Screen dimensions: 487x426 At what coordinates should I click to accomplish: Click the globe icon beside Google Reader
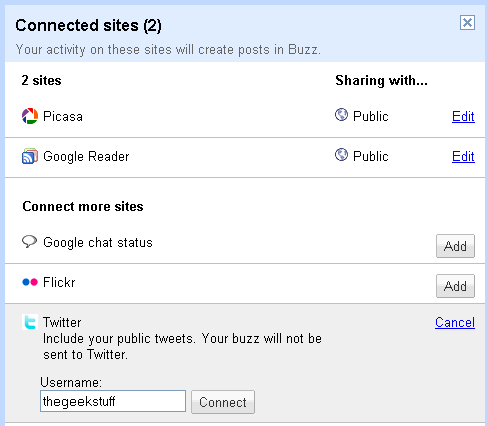(x=341, y=155)
